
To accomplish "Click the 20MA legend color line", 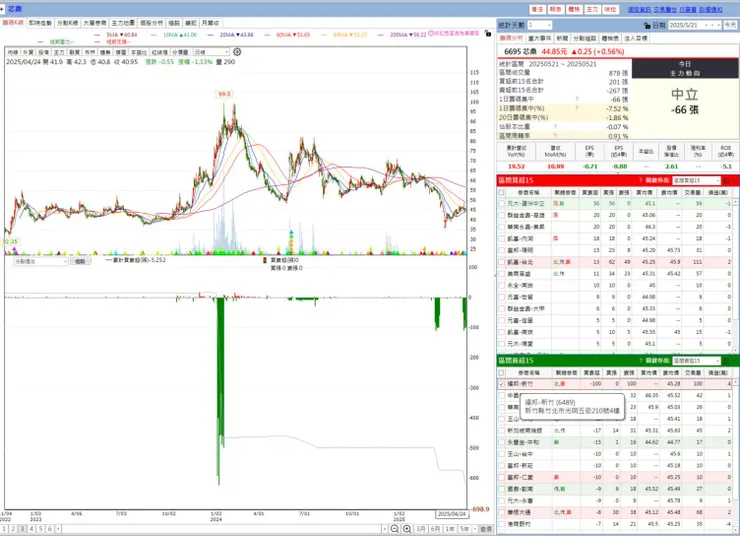I will (x=210, y=35).
